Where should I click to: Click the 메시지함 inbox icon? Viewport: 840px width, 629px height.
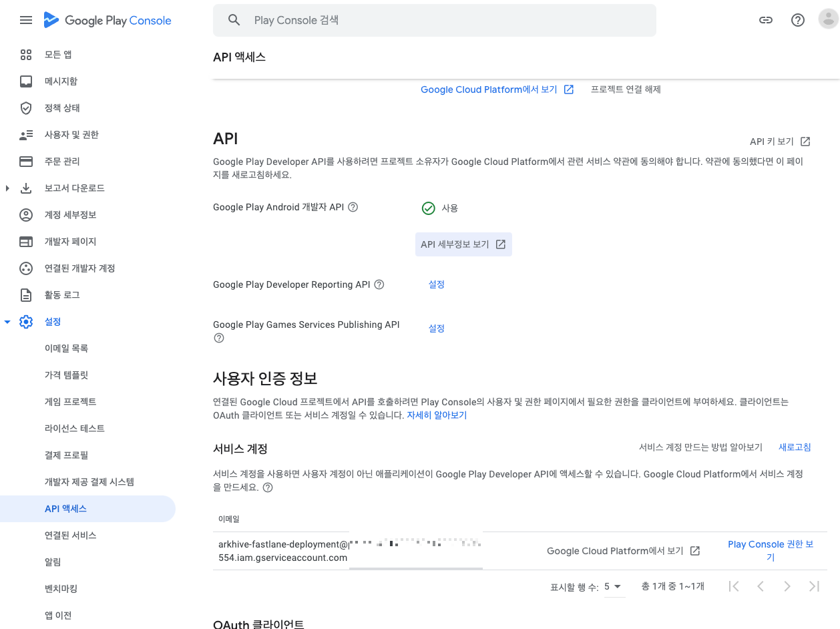point(26,81)
